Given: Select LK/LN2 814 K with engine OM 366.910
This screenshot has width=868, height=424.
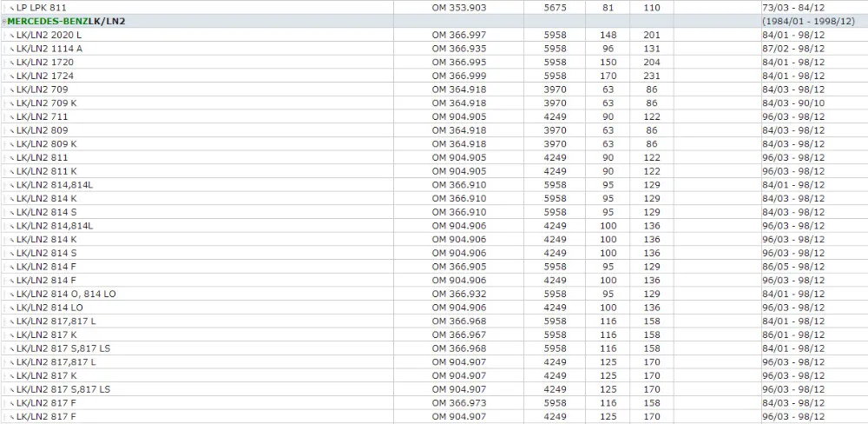Looking at the screenshot, I should coord(47,198).
